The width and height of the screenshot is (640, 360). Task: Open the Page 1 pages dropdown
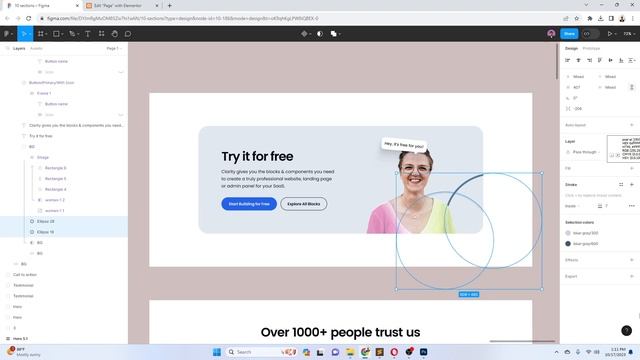[114, 49]
